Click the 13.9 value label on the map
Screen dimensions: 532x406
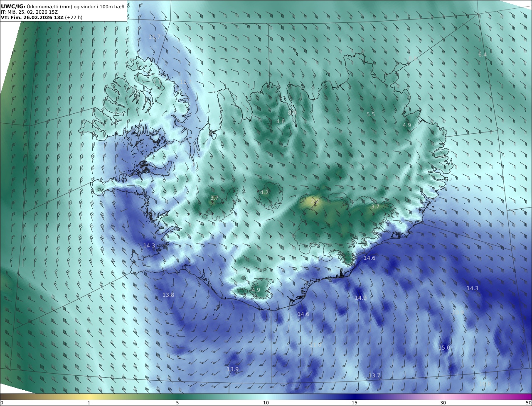pyautogui.click(x=233, y=369)
